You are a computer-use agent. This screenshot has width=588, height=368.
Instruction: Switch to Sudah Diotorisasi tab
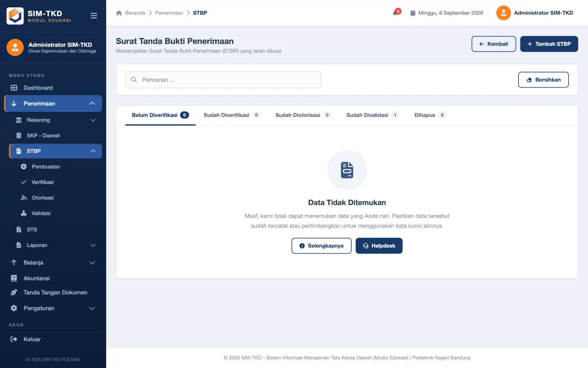point(303,115)
